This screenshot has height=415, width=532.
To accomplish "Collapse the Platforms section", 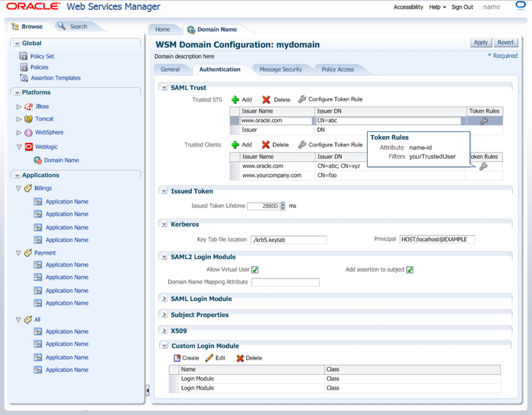I will coord(17,92).
